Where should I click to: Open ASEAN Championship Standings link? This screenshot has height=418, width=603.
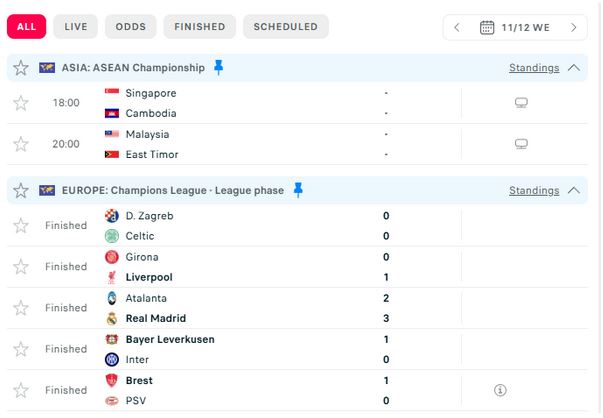click(533, 68)
